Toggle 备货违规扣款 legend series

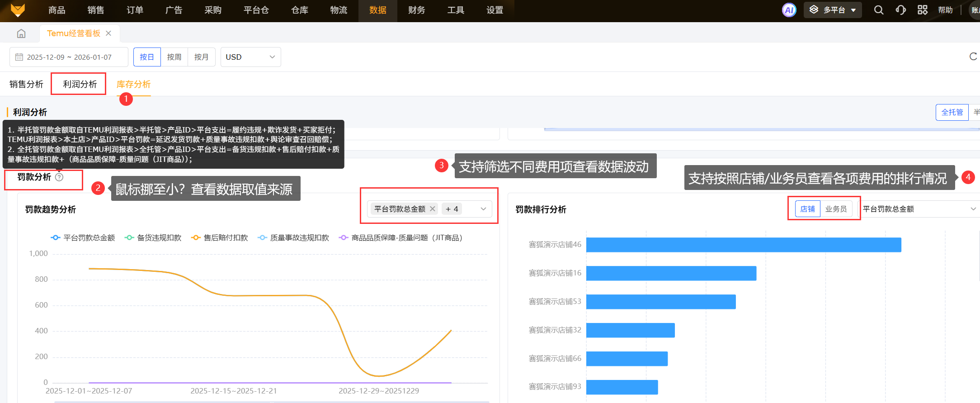[153, 238]
